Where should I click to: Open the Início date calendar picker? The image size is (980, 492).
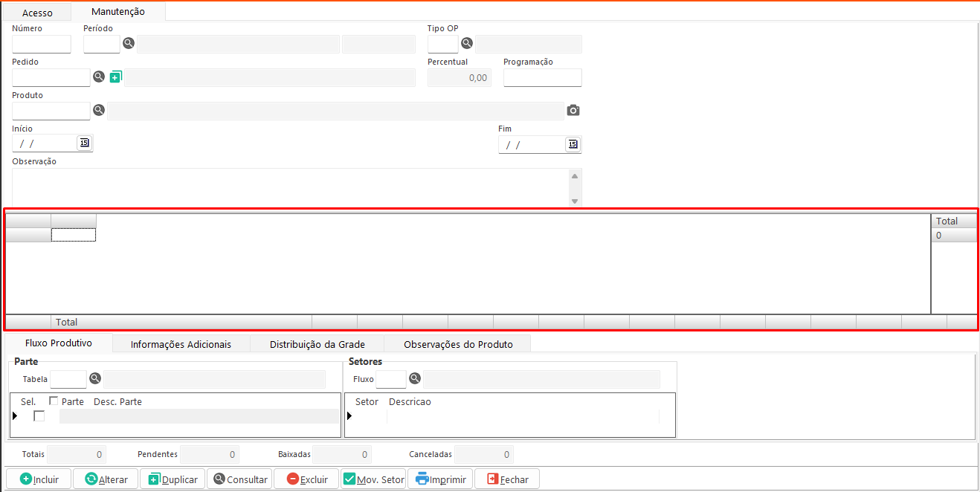(x=84, y=143)
